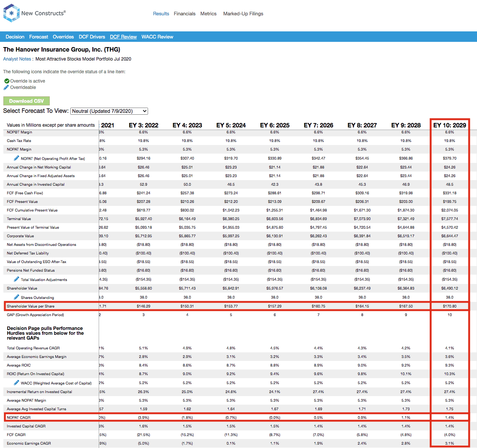The width and height of the screenshot is (477, 448).
Task: Open the Marked-Up Filings menu item
Action: [243, 14]
